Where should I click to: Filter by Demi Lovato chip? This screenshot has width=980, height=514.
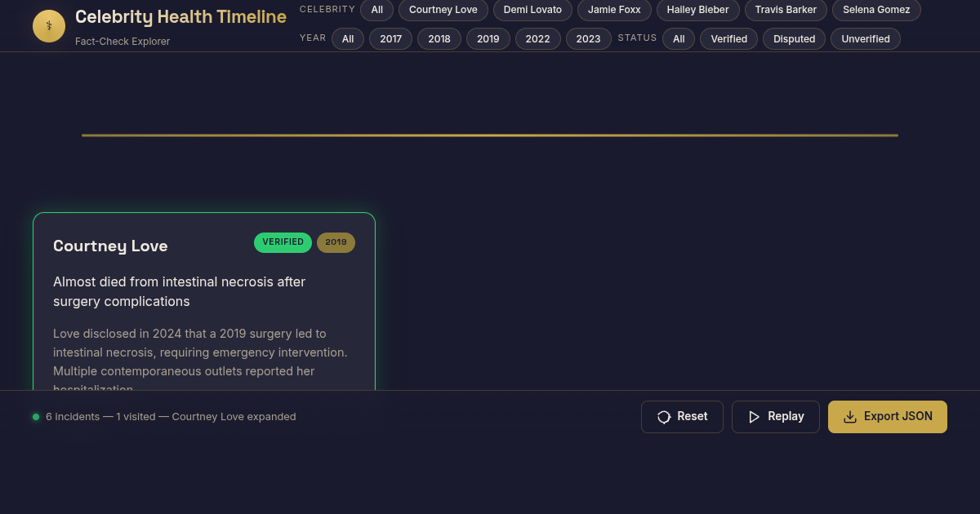532,10
